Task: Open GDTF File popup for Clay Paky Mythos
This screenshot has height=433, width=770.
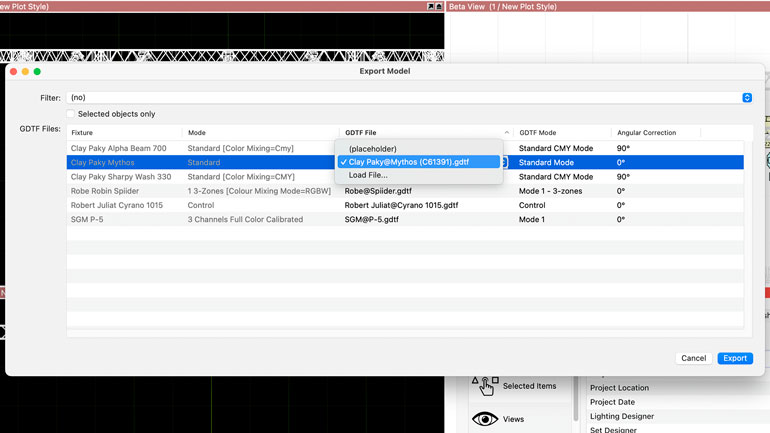Action: [504, 162]
